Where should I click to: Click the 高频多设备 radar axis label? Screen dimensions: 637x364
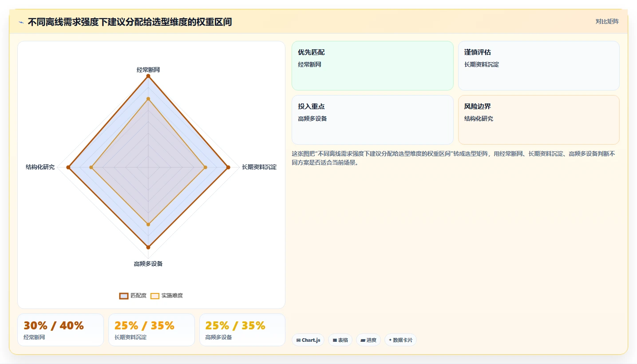(148, 264)
